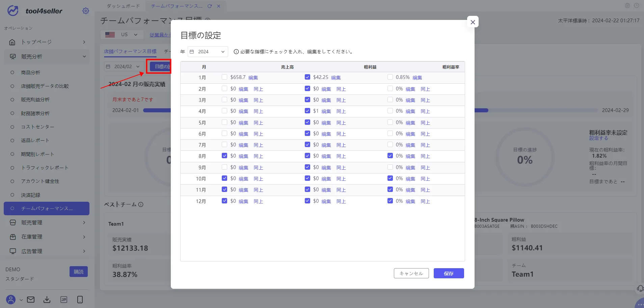This screenshot has width=644, height=308.
Task: Click the mobile device icon
Action: pos(80,300)
